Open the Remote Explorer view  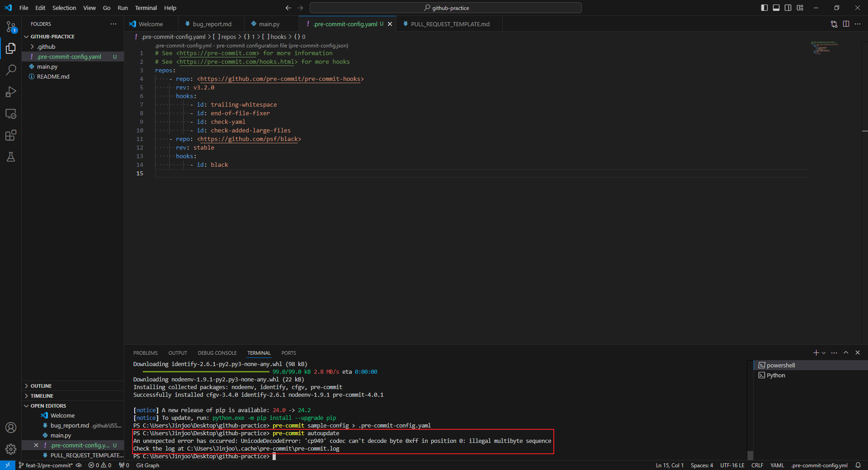tap(11, 113)
